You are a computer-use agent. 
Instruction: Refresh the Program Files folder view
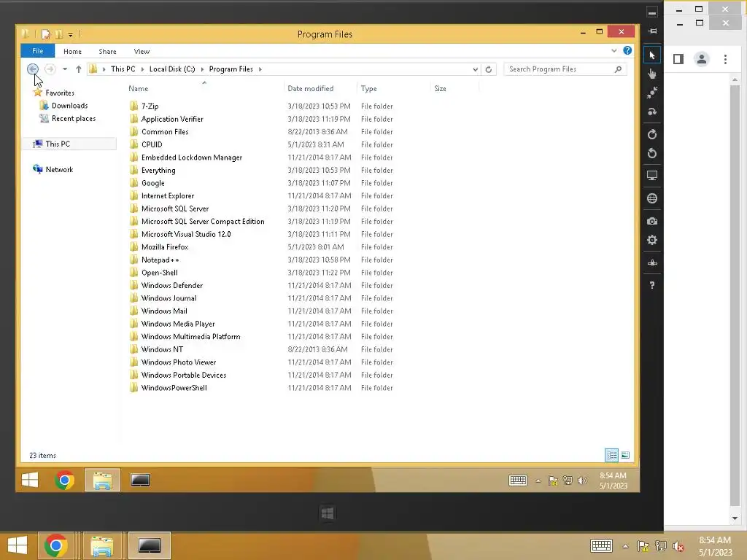(488, 69)
